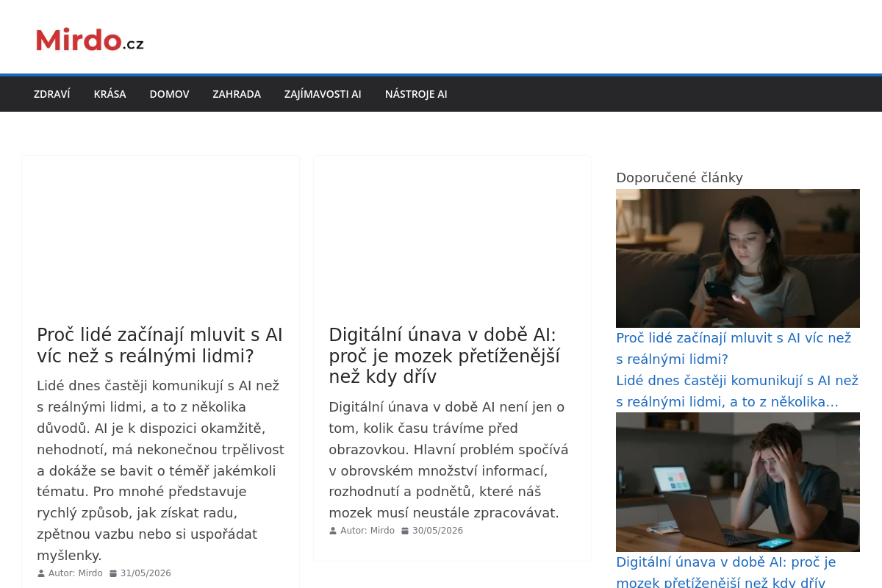Select ZAJÍMAVOSTI AI in navigation
Viewport: 882px width, 588px height.
click(x=323, y=94)
